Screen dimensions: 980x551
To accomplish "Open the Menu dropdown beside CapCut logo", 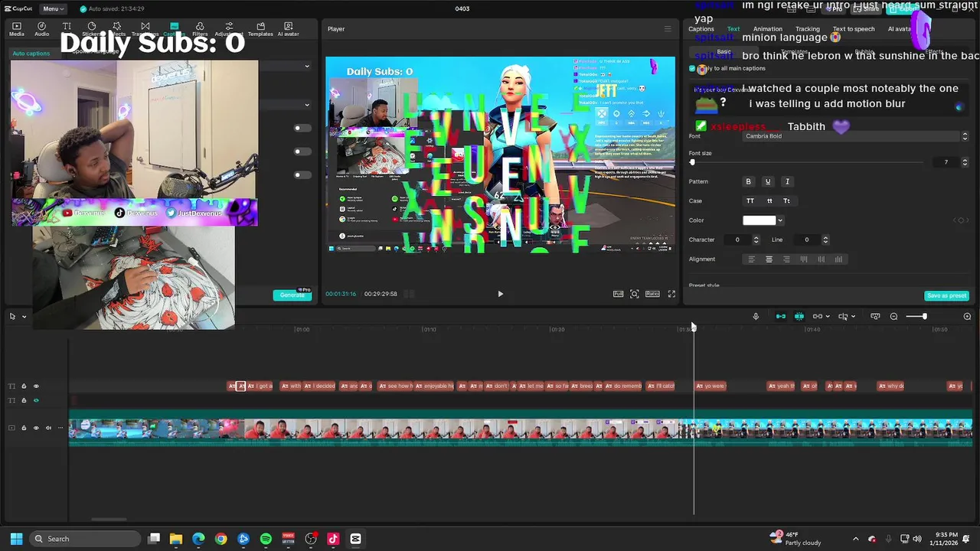I will 53,8.
